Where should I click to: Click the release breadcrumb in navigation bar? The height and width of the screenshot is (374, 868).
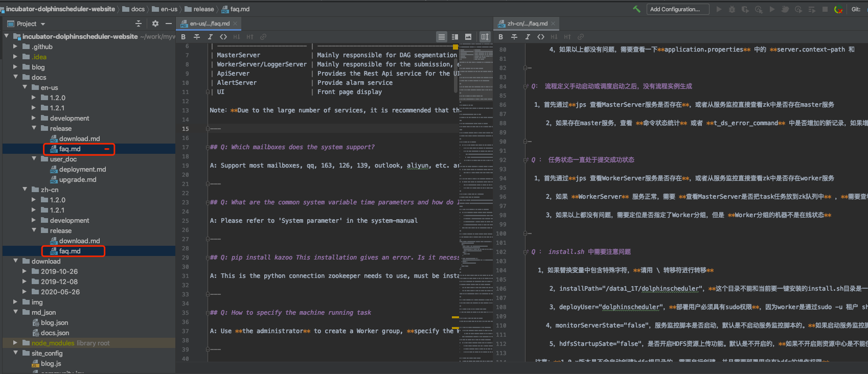(199, 9)
